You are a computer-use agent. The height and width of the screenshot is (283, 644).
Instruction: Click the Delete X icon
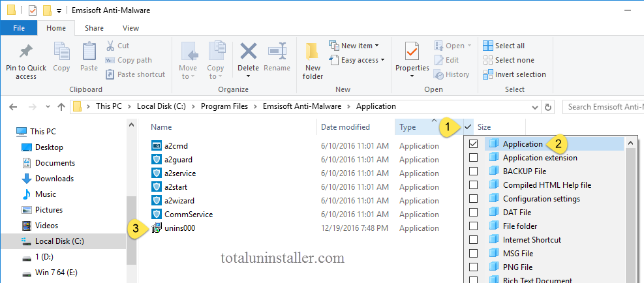coord(248,51)
